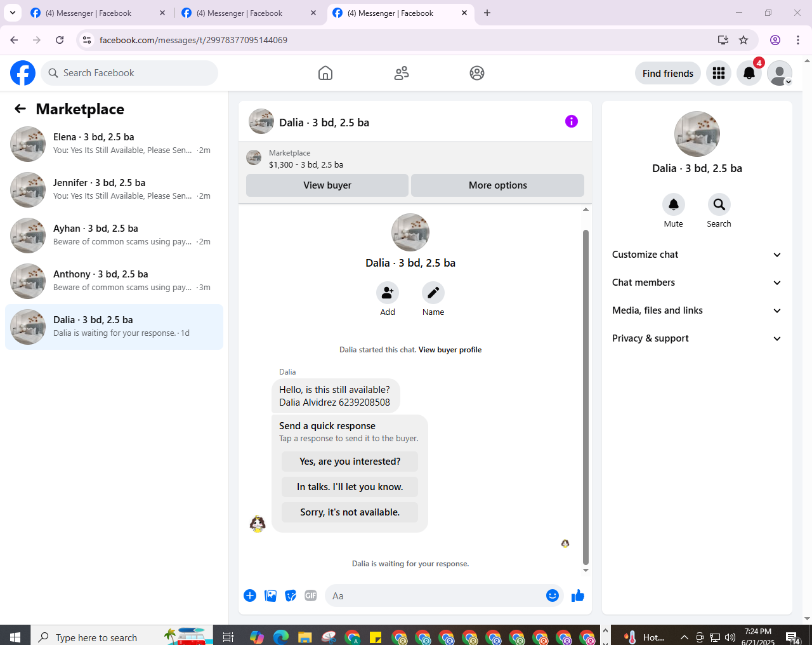Open Anthony's conversation
The width and height of the screenshot is (812, 645).
(x=114, y=281)
